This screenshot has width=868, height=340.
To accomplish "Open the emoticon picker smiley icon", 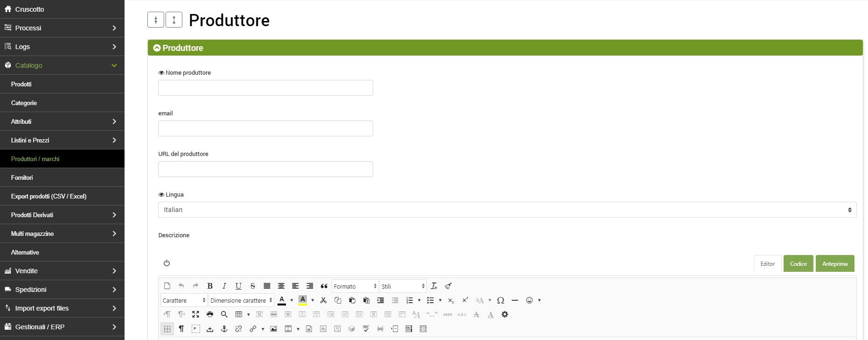I will pyautogui.click(x=529, y=300).
